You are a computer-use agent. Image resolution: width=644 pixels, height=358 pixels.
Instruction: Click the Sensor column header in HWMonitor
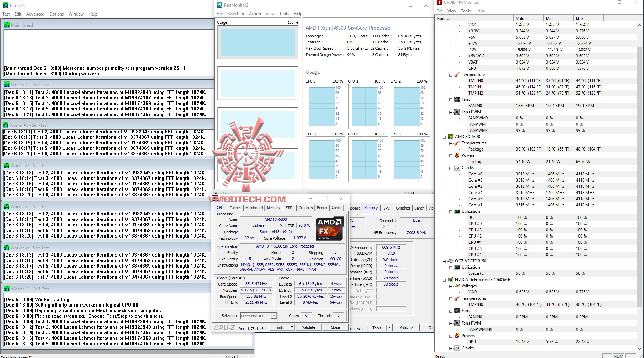coord(474,19)
